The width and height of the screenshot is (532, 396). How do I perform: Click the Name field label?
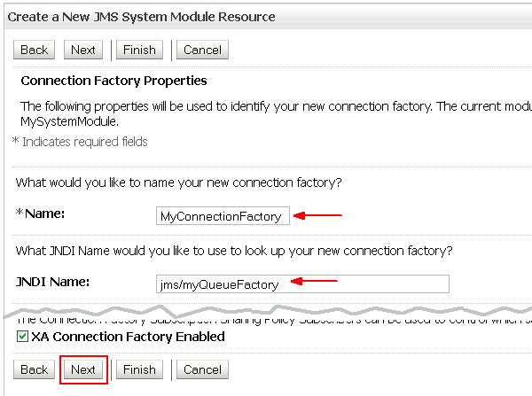pos(44,214)
